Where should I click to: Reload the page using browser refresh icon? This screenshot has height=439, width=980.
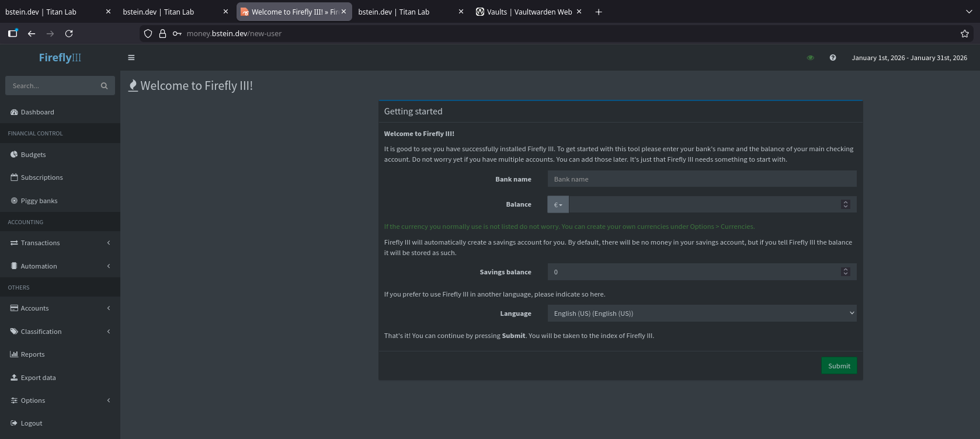(69, 34)
